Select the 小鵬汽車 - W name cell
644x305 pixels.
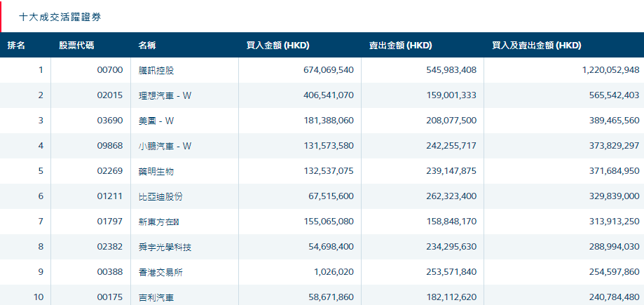click(165, 146)
